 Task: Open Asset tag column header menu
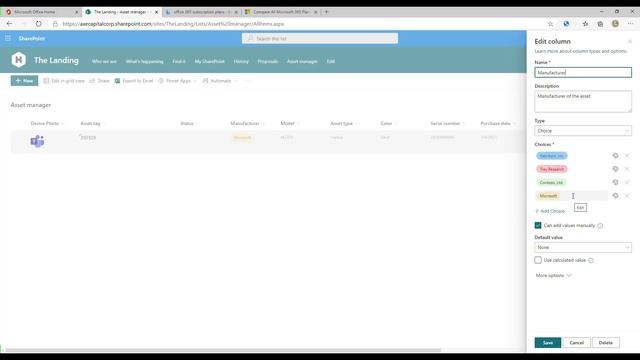coord(93,123)
